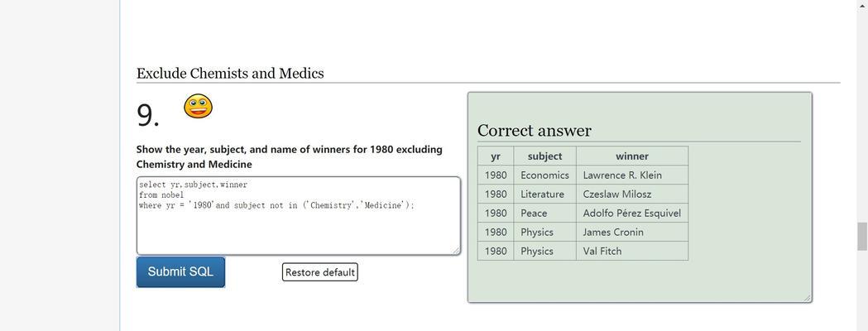Click the smiley face icon beside question 9
The image size is (868, 331).
tap(198, 106)
